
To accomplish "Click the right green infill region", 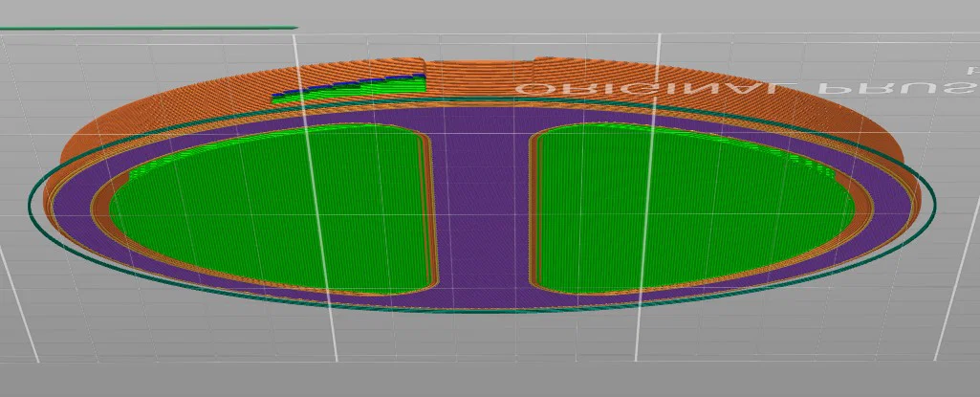I will (x=694, y=210).
